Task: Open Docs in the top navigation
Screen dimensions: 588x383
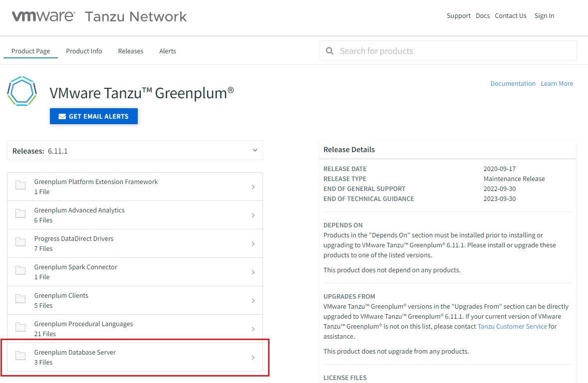Action: pos(483,16)
